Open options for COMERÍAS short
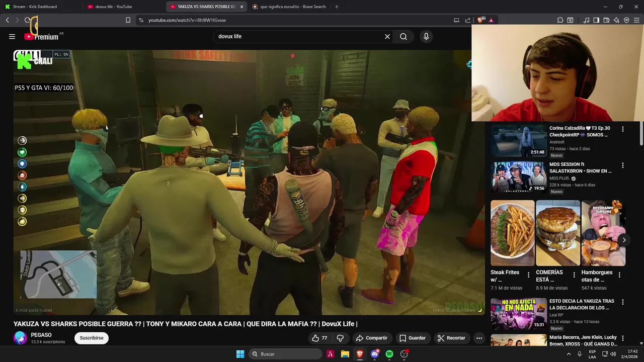 pos(574,275)
